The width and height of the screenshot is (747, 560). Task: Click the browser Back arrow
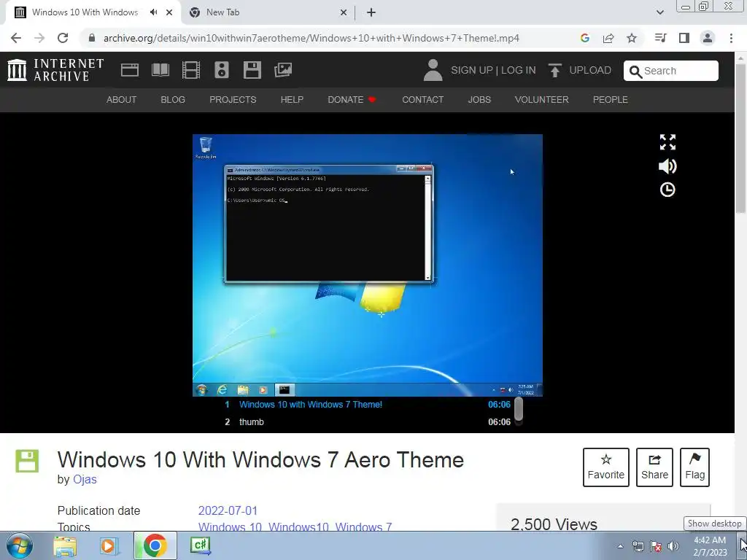16,38
